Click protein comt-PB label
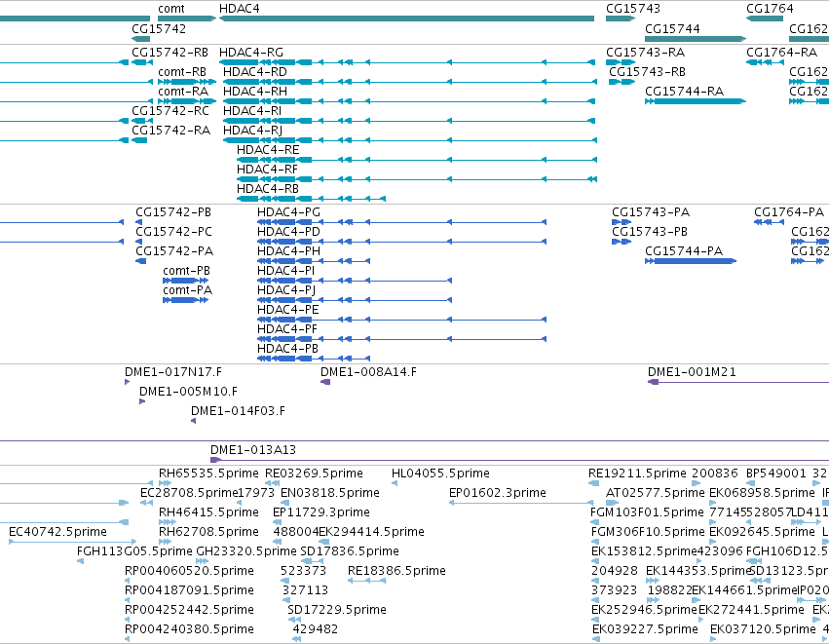 (x=187, y=271)
